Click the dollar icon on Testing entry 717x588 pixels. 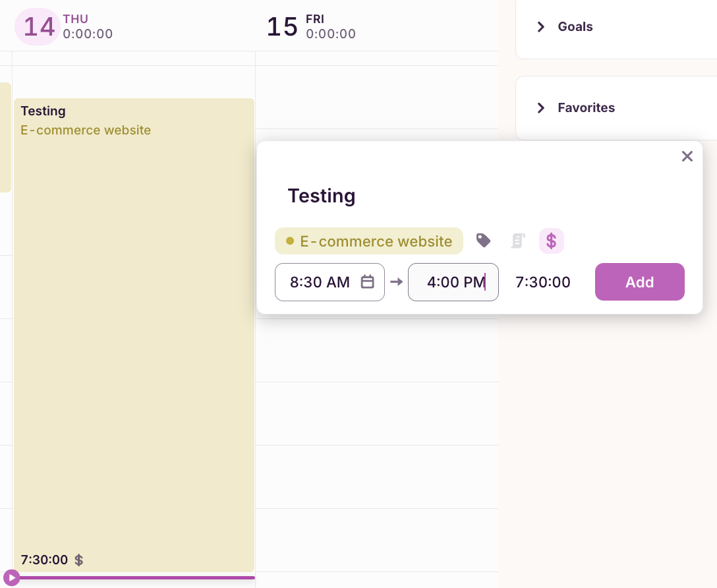click(x=79, y=560)
